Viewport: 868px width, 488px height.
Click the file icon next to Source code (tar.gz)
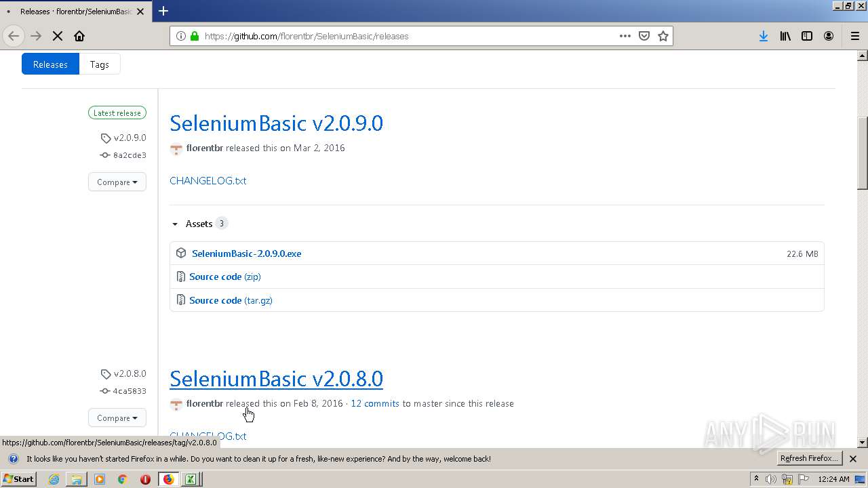181,300
